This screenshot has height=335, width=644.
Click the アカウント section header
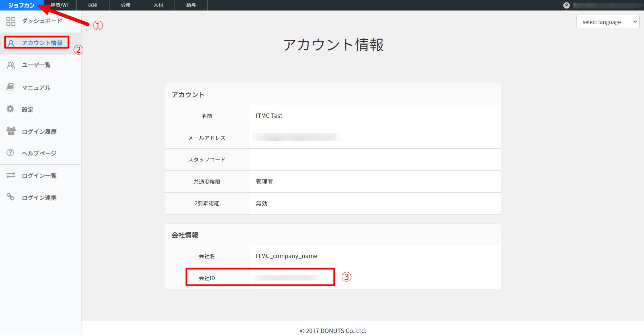point(188,95)
